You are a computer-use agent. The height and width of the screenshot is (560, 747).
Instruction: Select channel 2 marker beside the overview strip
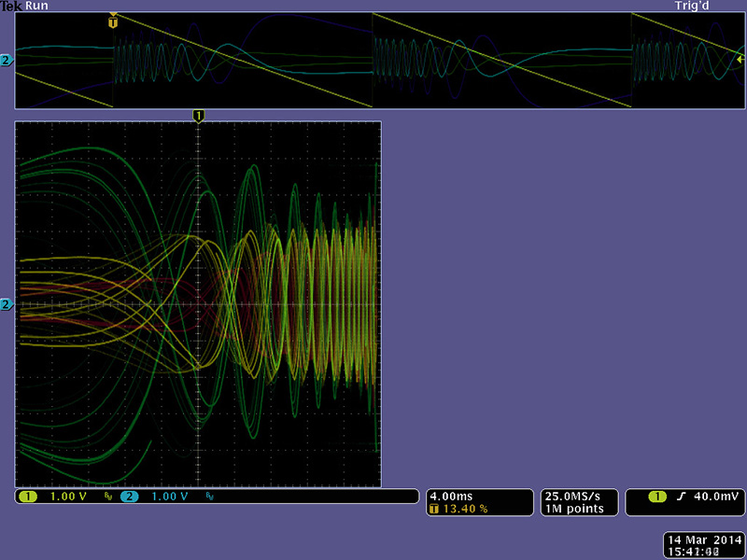pos(7,61)
